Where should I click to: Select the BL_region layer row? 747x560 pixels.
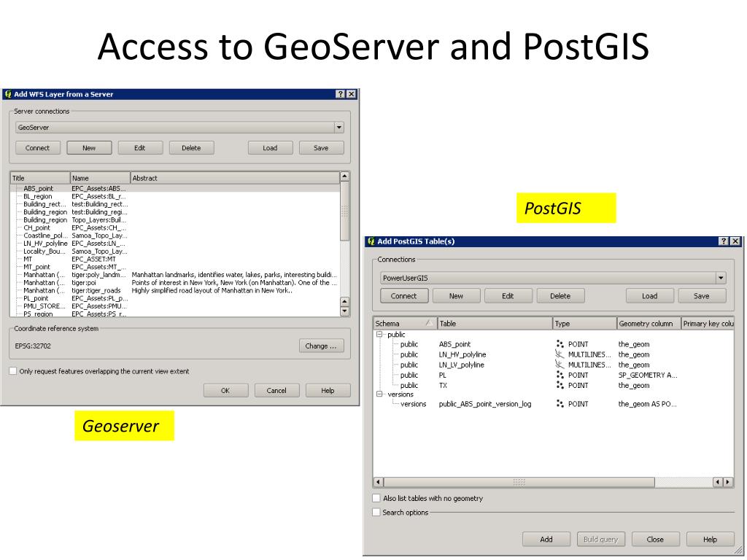(x=175, y=196)
